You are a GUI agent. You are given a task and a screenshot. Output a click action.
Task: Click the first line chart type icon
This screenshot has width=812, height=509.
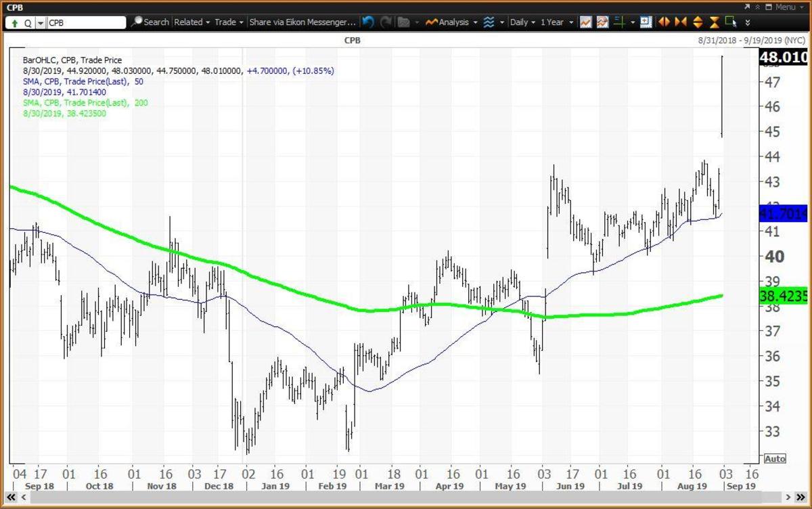(585, 22)
